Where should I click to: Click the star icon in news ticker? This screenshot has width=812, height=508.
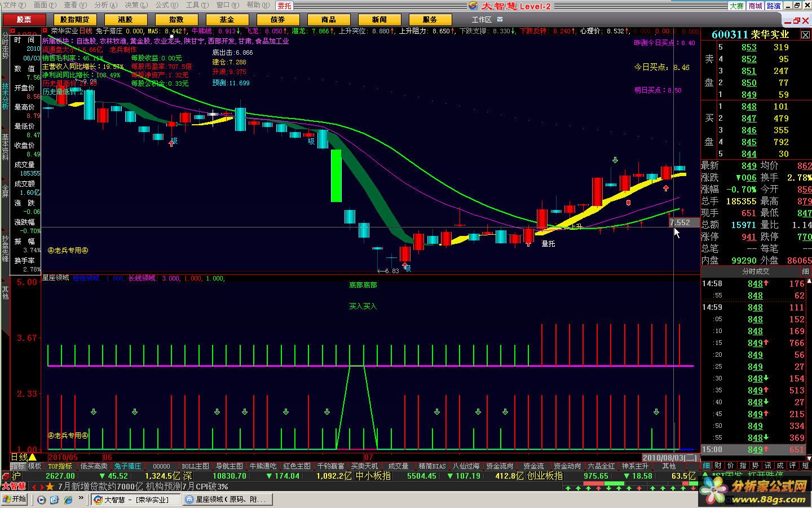click(x=50, y=487)
